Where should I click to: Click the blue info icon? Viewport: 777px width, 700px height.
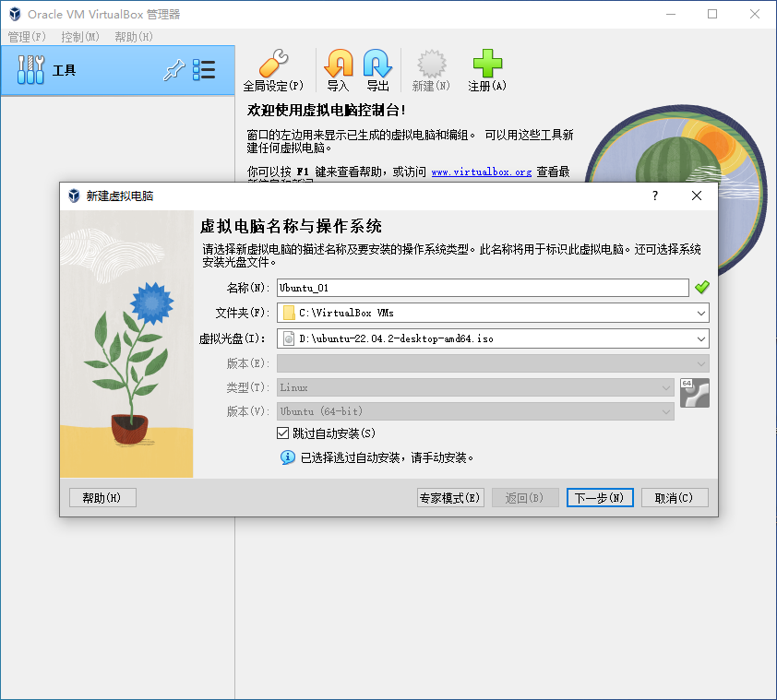(287, 457)
